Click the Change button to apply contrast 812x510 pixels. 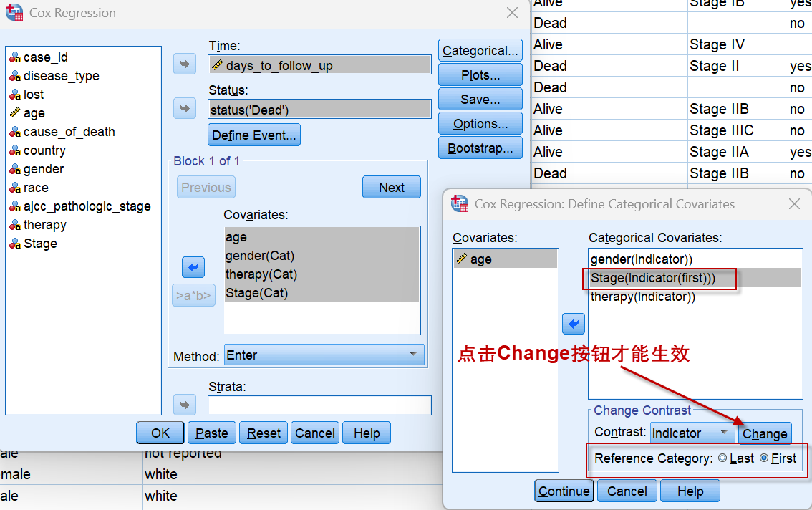click(x=764, y=433)
